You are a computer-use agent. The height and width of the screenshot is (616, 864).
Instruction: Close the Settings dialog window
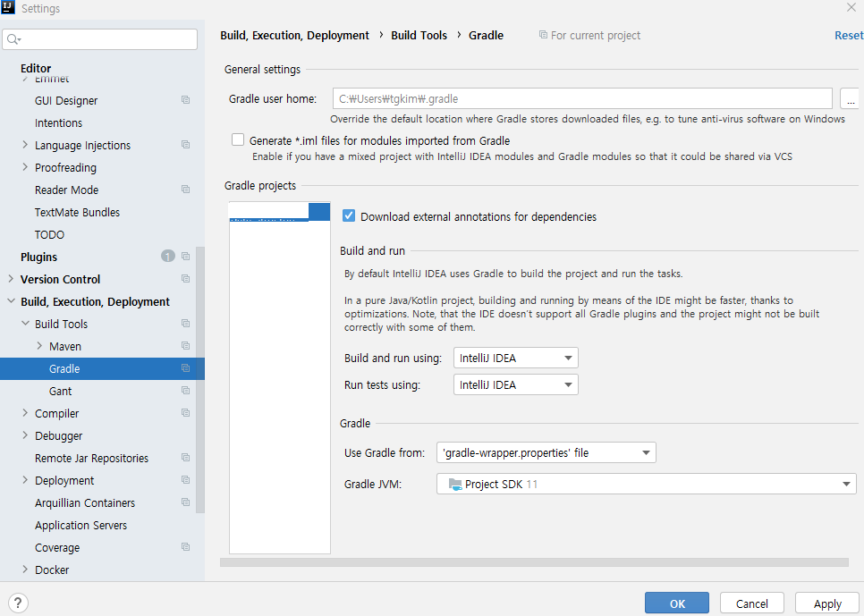pyautogui.click(x=851, y=7)
